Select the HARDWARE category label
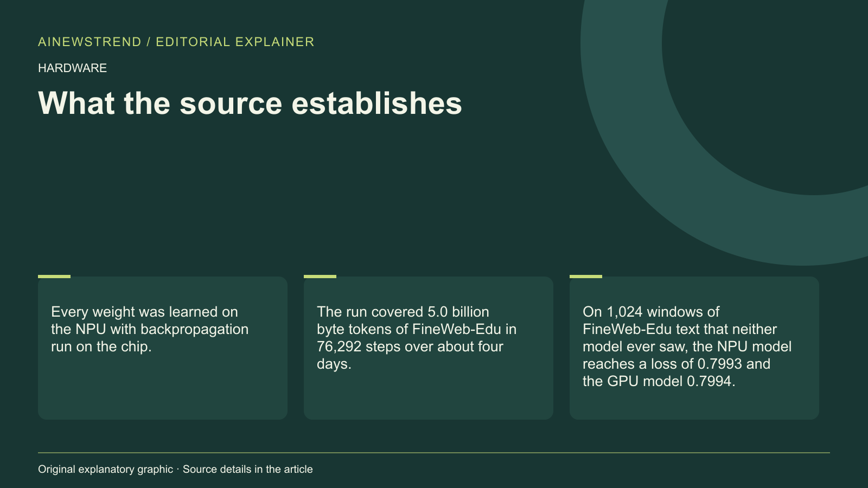The width and height of the screenshot is (868, 488). (x=72, y=68)
